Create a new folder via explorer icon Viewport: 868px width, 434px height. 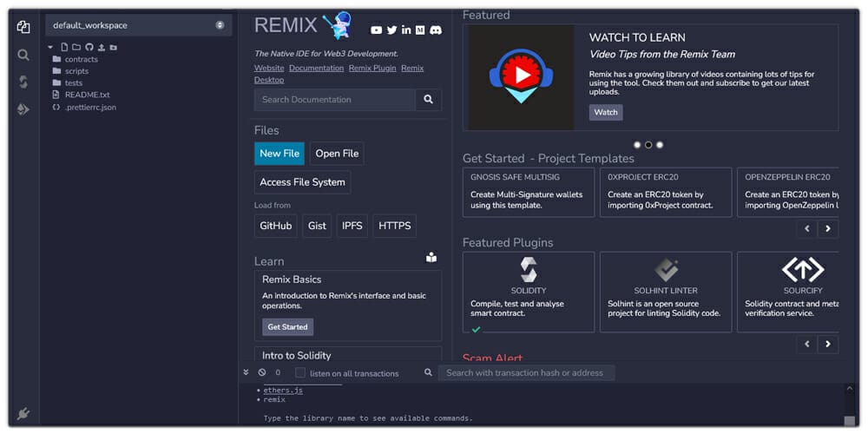(x=76, y=48)
